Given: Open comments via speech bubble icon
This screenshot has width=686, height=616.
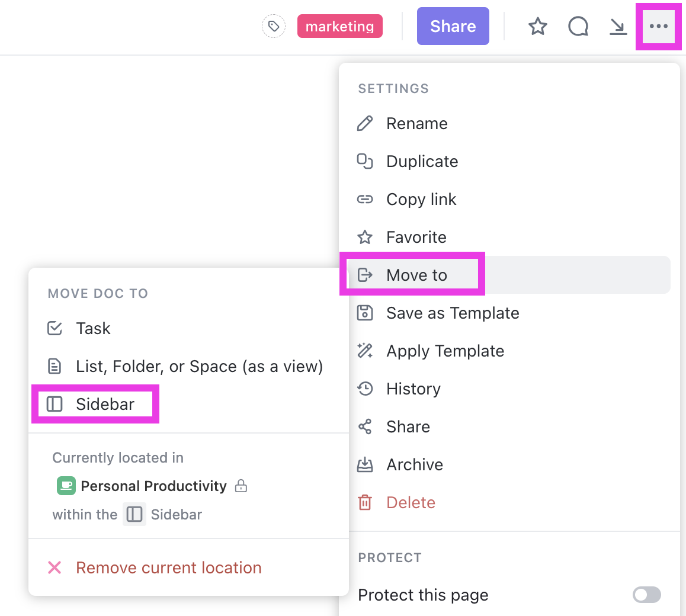Looking at the screenshot, I should point(578,27).
